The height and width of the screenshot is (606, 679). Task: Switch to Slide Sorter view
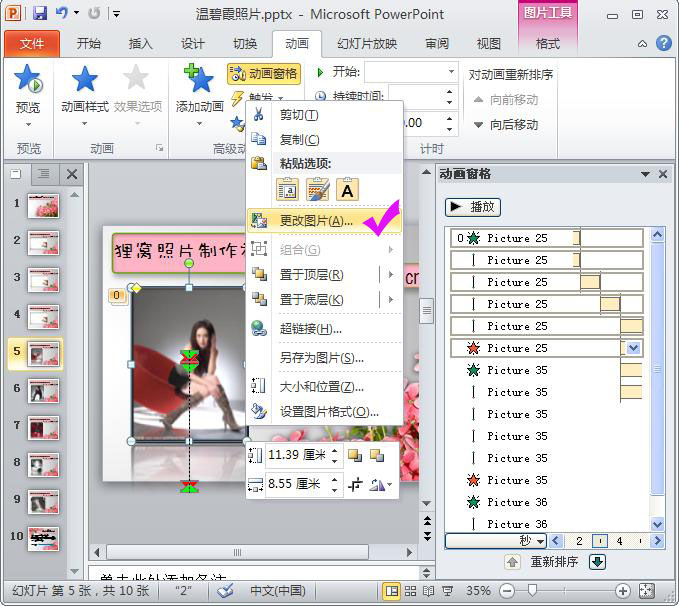pos(410,590)
